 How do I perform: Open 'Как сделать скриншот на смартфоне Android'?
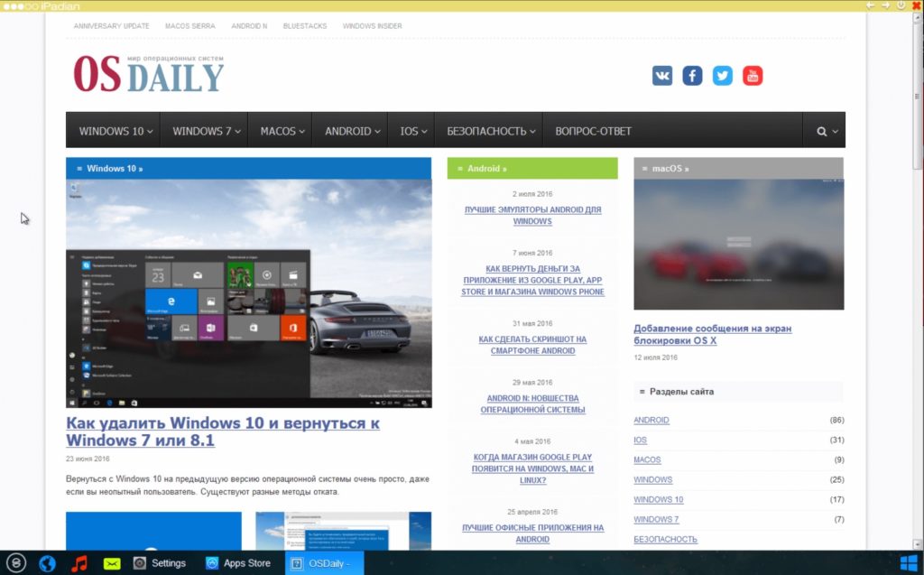click(532, 345)
